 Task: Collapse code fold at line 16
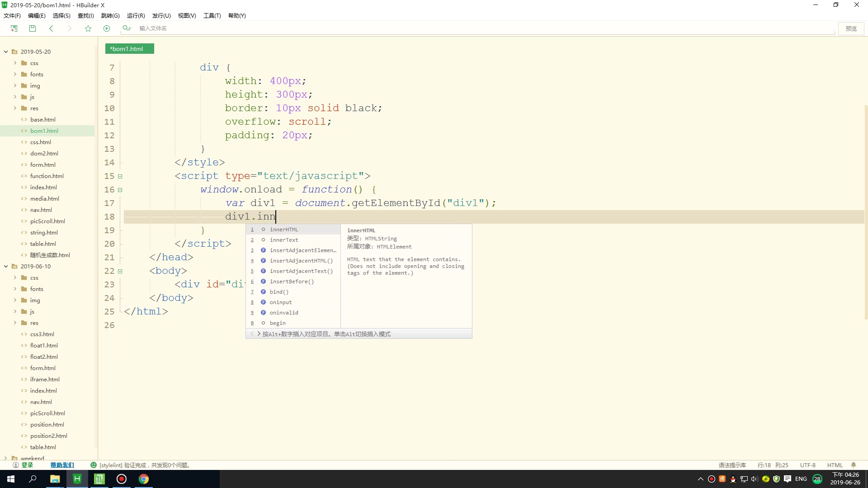pos(120,190)
